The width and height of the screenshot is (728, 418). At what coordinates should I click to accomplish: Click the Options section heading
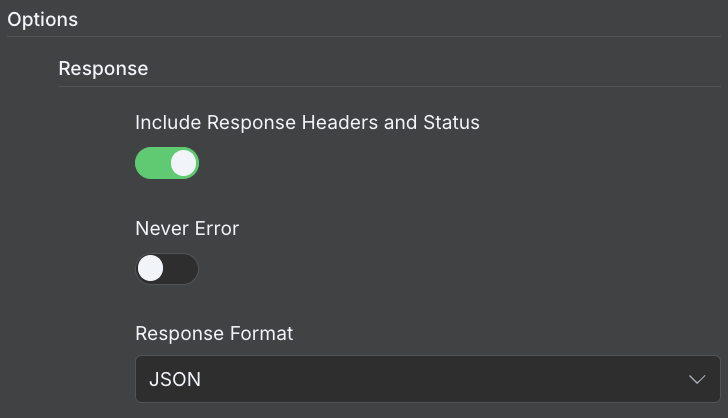click(x=43, y=19)
